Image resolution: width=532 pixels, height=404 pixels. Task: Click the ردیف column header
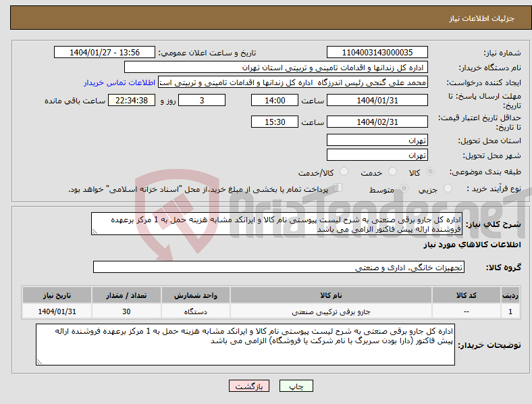(x=510, y=295)
